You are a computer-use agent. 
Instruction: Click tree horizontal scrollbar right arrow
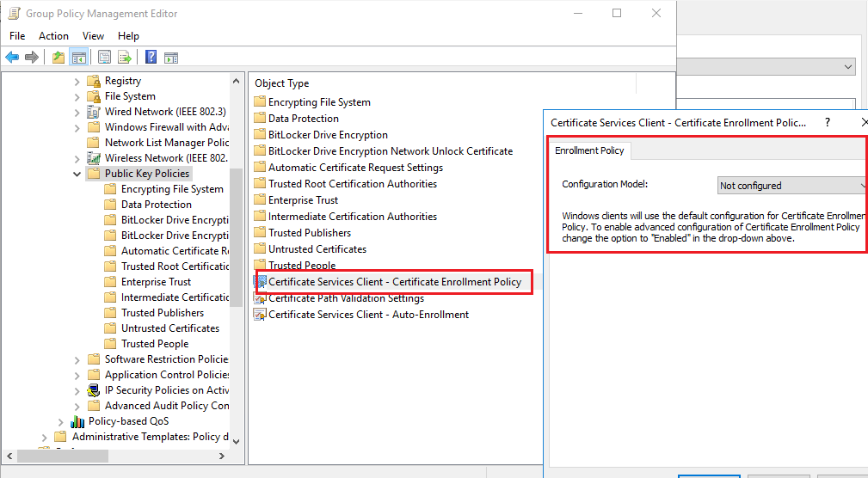click(222, 456)
